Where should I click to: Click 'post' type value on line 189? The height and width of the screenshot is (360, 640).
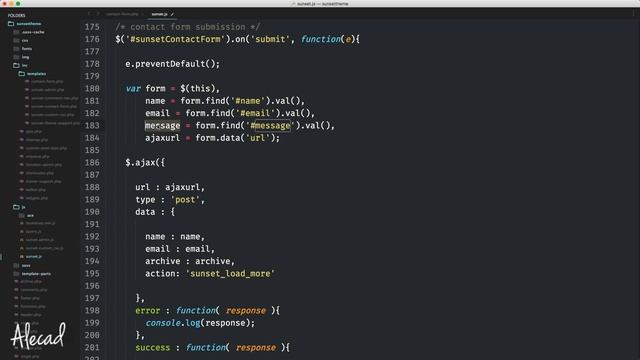point(185,200)
